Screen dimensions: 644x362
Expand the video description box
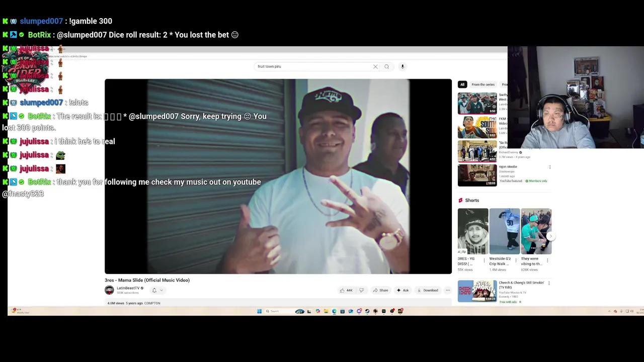[278, 303]
